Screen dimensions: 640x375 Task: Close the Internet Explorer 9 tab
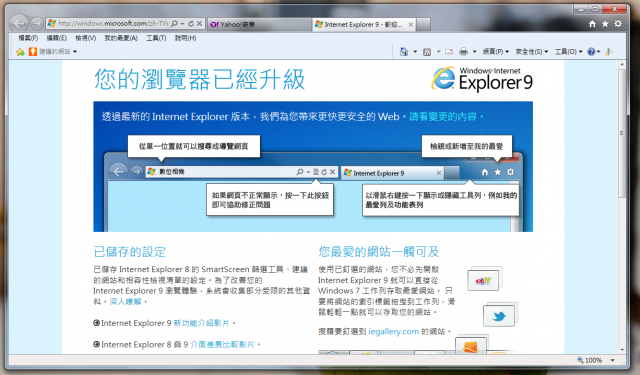click(411, 24)
